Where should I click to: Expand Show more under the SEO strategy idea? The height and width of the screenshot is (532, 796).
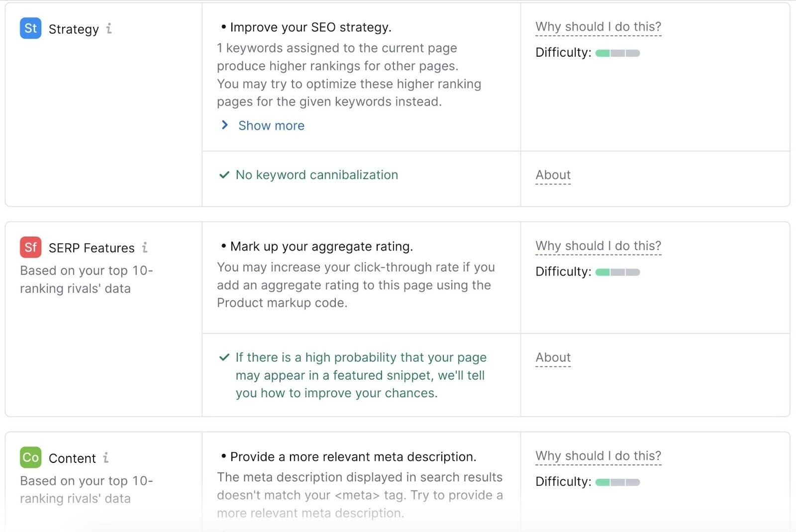coord(271,125)
